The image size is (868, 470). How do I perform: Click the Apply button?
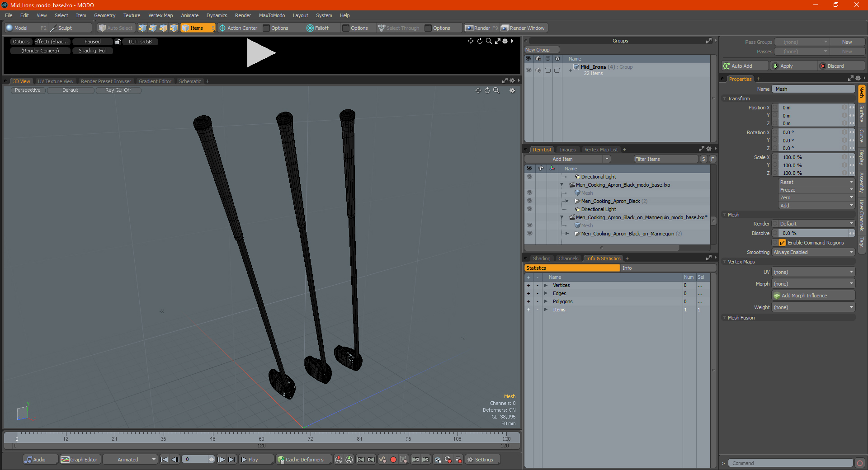tap(793, 66)
